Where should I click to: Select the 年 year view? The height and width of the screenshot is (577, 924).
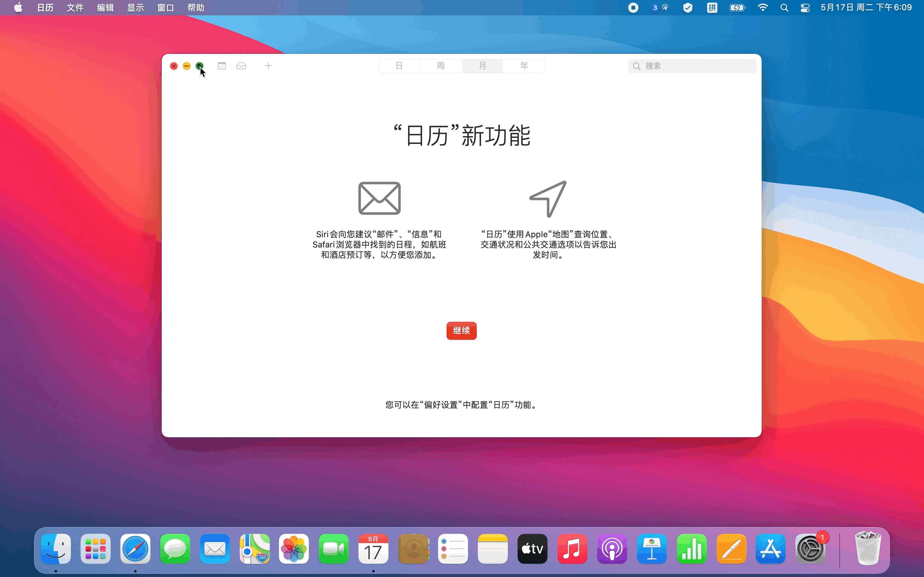524,66
